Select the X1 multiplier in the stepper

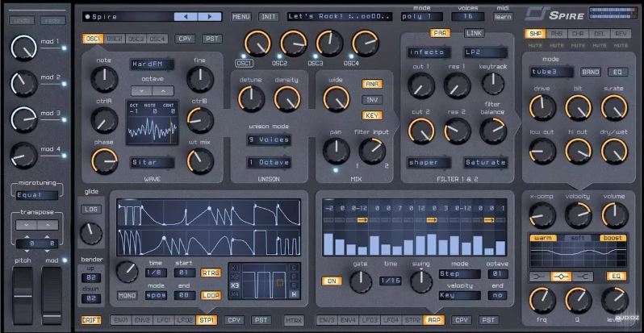tap(235, 268)
